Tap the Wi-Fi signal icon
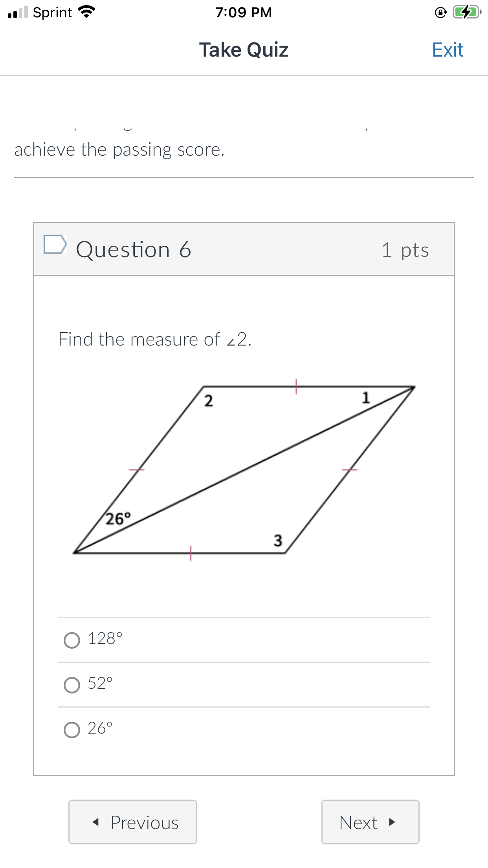488x868 pixels. [86, 11]
